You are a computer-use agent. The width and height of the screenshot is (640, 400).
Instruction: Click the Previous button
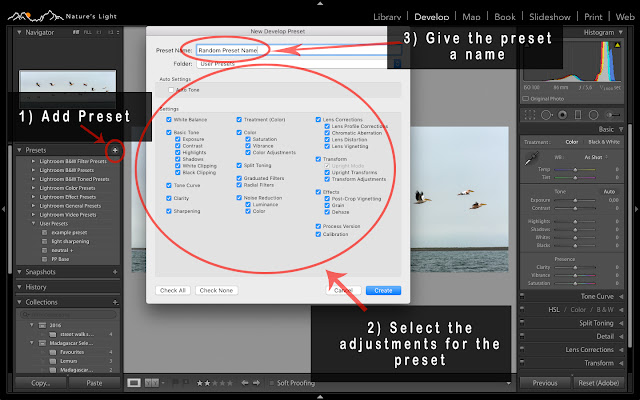click(x=544, y=383)
